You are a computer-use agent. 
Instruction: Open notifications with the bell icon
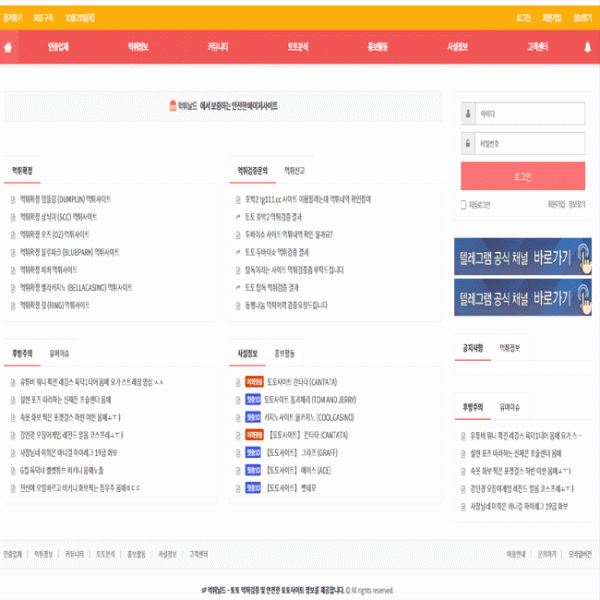pos(587,47)
